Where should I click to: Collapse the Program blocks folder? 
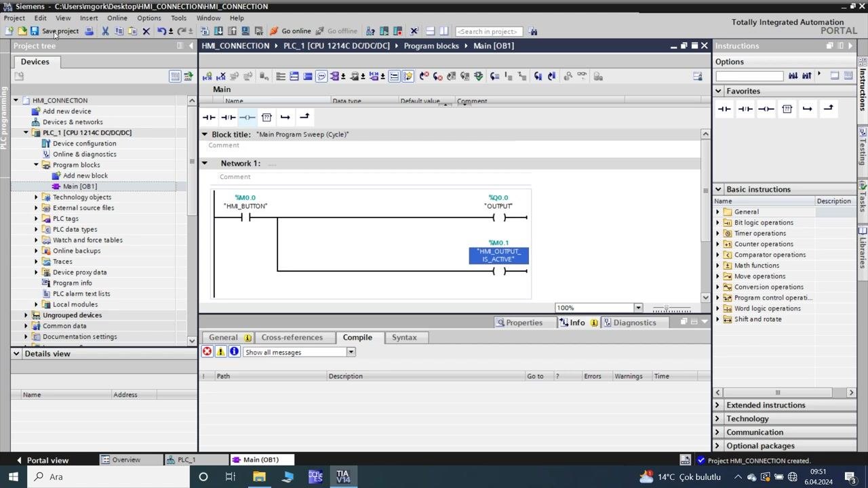pyautogui.click(x=37, y=165)
